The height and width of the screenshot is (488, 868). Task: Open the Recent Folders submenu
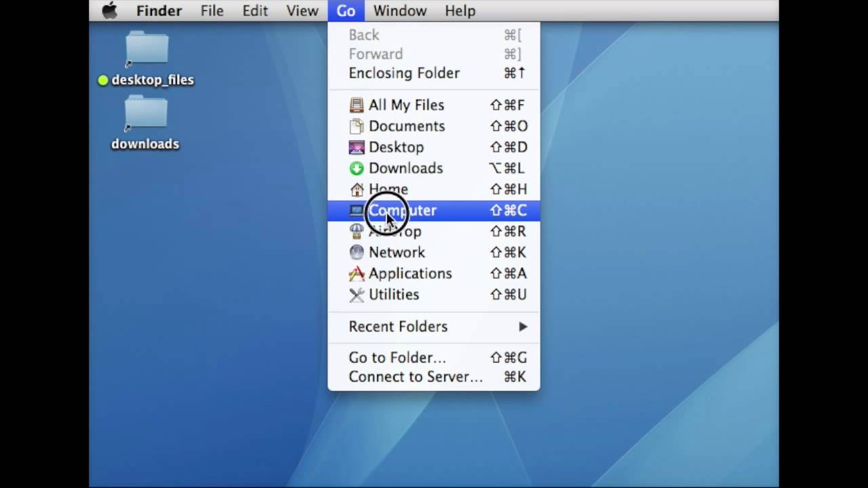point(434,327)
